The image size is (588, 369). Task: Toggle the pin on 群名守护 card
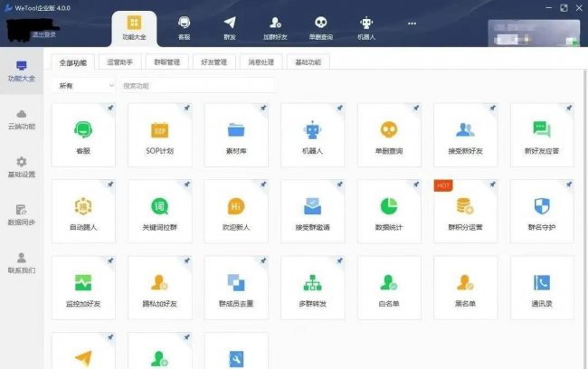pyautogui.click(x=569, y=184)
